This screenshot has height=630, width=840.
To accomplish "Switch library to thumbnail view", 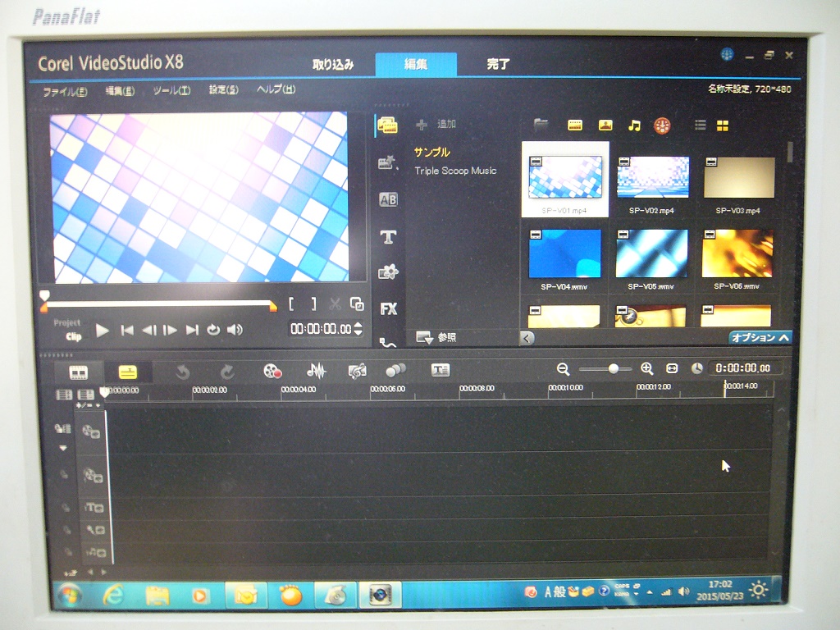I will tap(723, 126).
